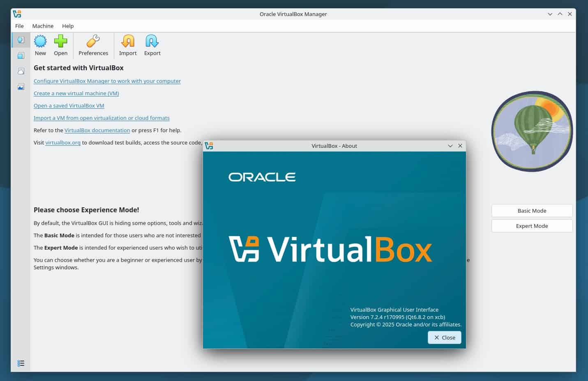
Task: Click the Open toolbar icon
Action: click(60, 45)
